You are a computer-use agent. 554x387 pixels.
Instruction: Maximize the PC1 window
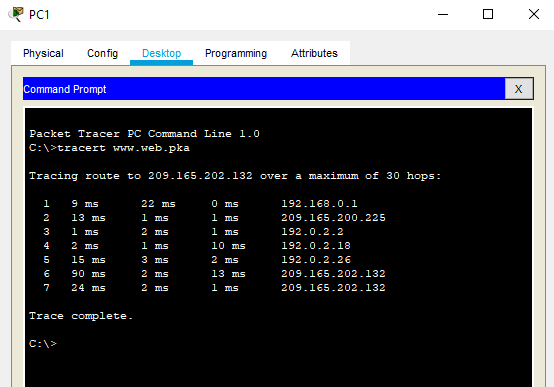488,14
